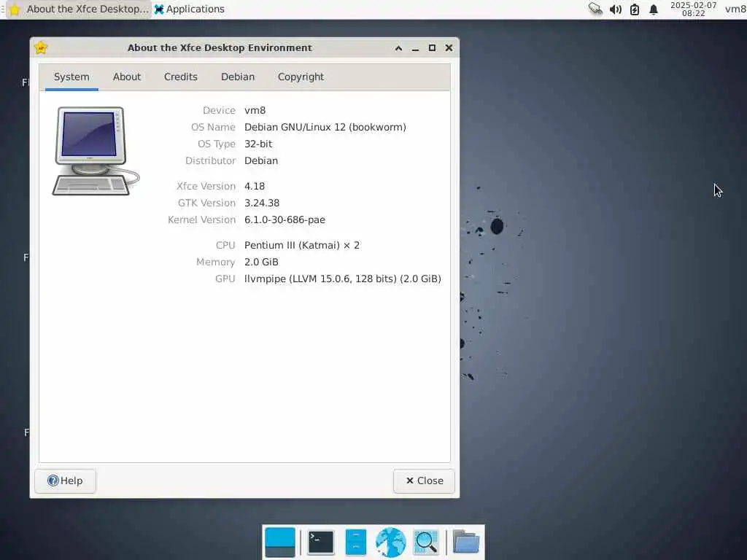Click the computer image in System tab
Viewport: 747px width, 560px height.
pyautogui.click(x=96, y=151)
